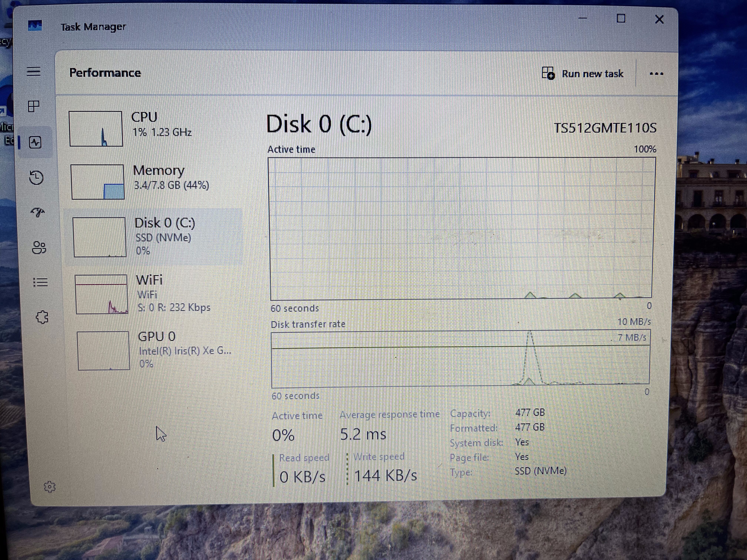Open the three-dot more options menu

(656, 74)
